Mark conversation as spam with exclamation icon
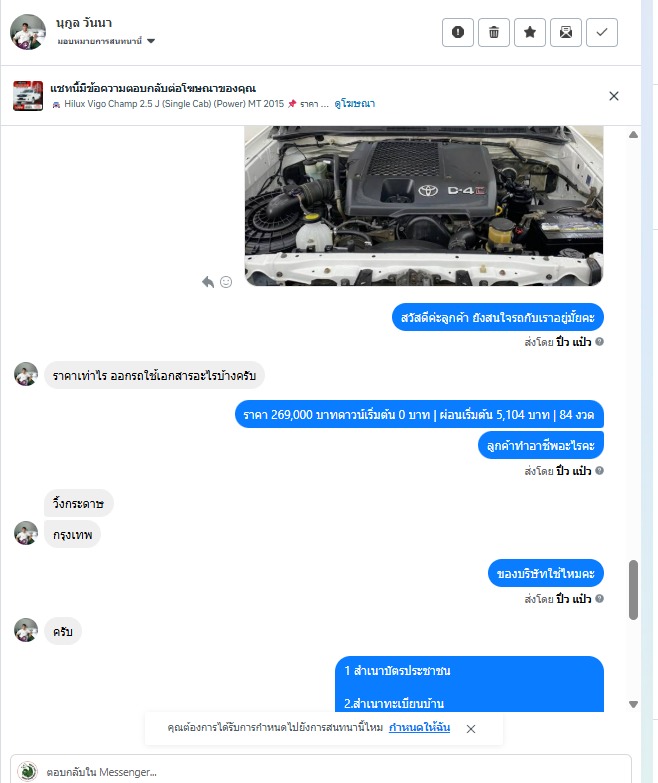658x783 pixels. point(457,32)
